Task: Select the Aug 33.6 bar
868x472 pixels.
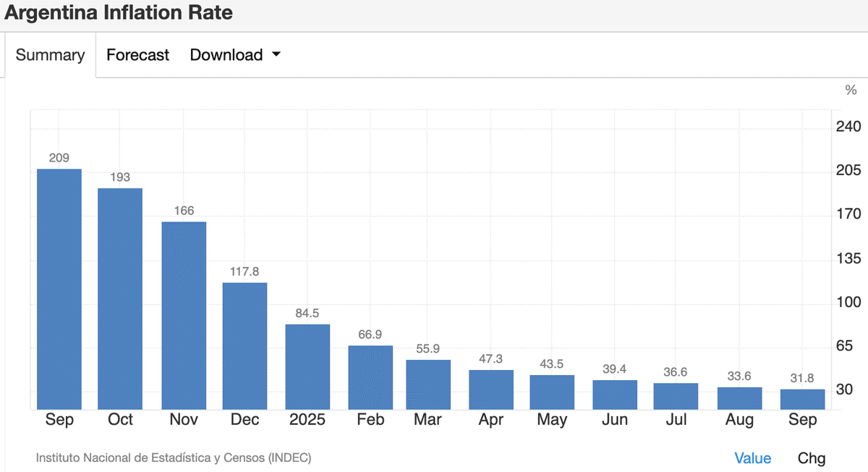Action: 739,398
